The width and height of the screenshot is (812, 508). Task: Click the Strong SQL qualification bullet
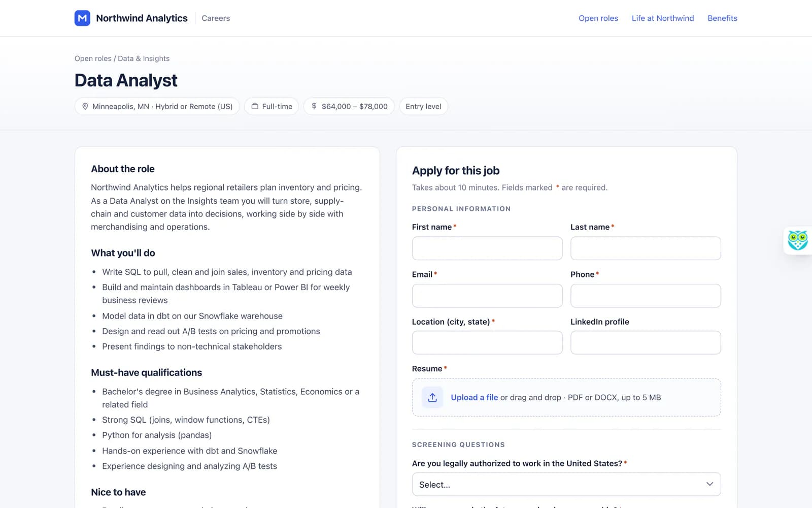(x=186, y=420)
